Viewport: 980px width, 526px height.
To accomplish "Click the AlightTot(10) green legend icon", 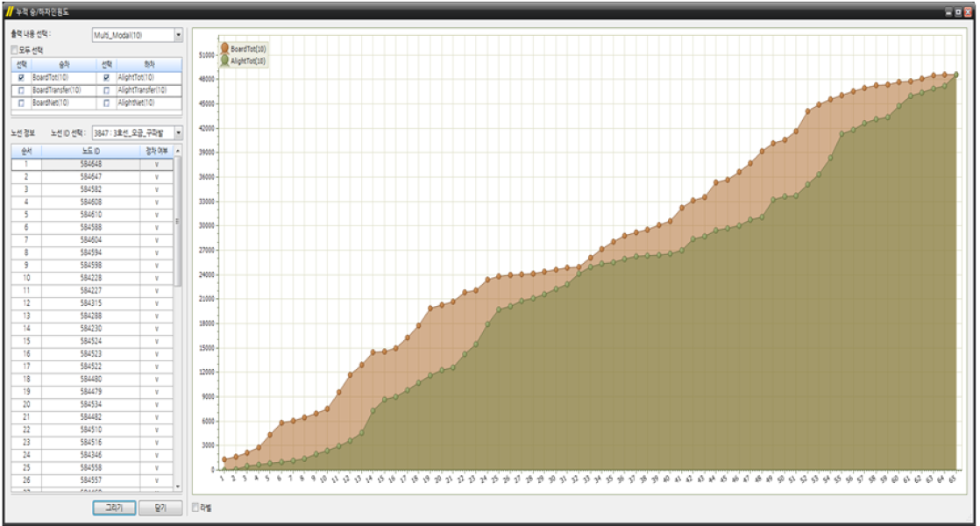I will click(x=225, y=60).
